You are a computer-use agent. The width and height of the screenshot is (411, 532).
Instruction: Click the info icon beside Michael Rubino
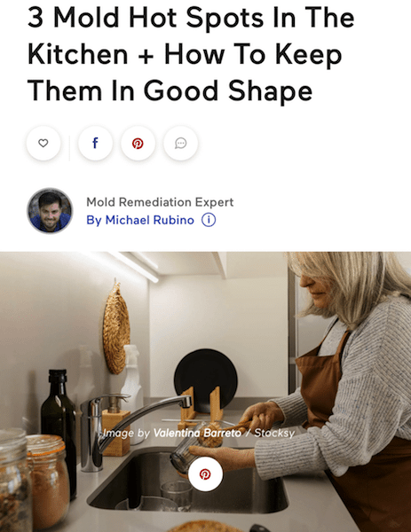(x=209, y=220)
